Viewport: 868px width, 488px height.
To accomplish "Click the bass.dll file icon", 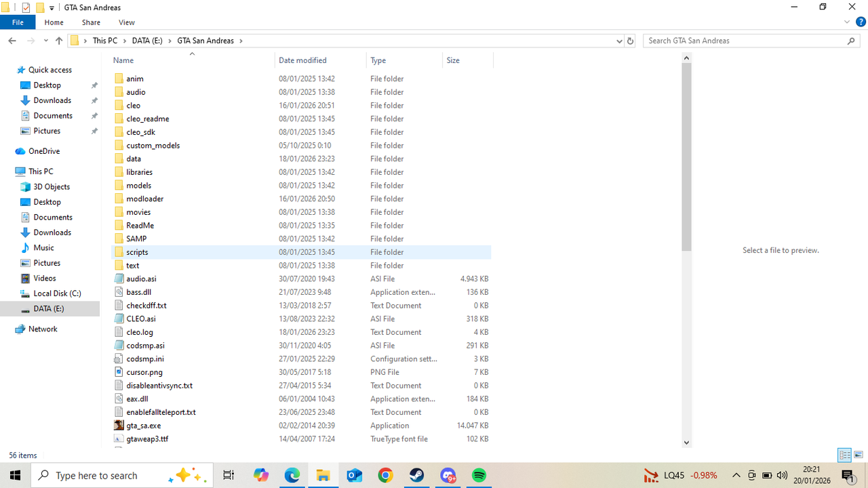I will pos(119,292).
